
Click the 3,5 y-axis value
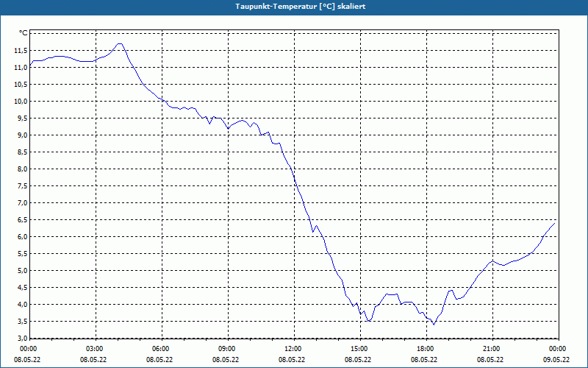click(22, 322)
